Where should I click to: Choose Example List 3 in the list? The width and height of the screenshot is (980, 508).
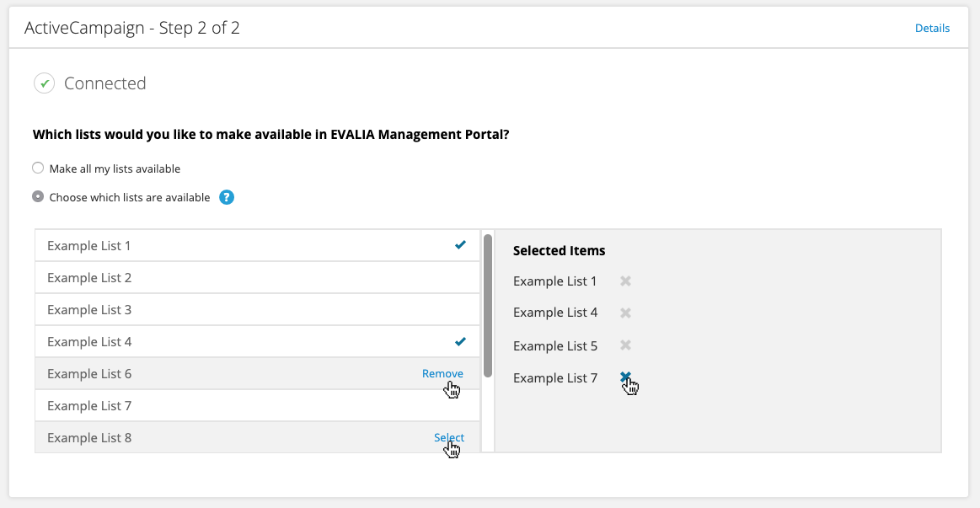click(258, 309)
